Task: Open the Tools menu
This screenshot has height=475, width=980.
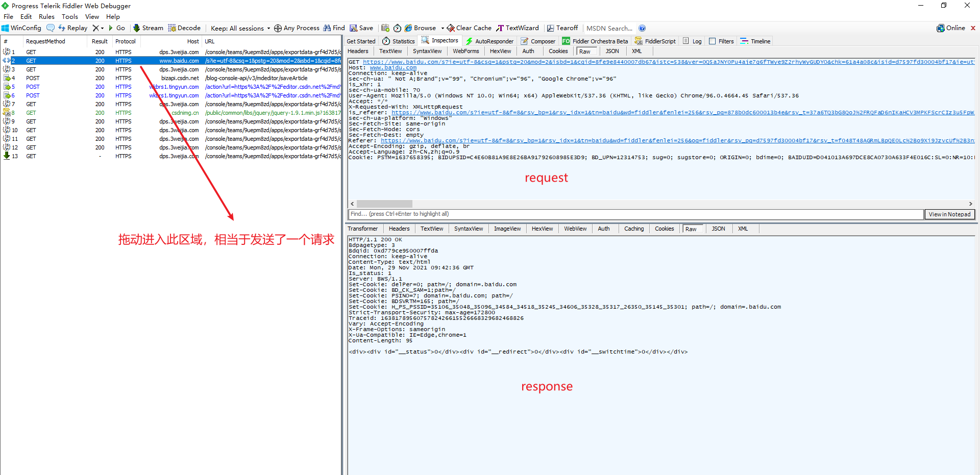Action: pos(70,16)
